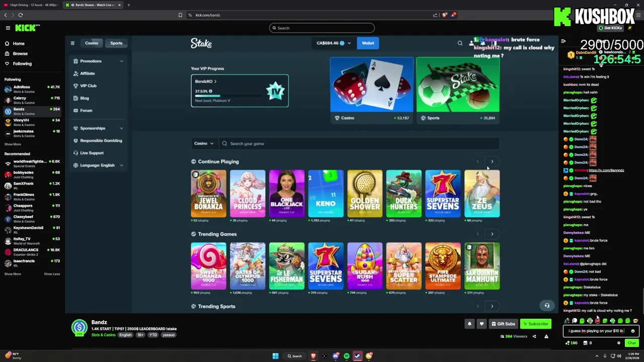Open the Brave browser taskbar icon

(313, 356)
